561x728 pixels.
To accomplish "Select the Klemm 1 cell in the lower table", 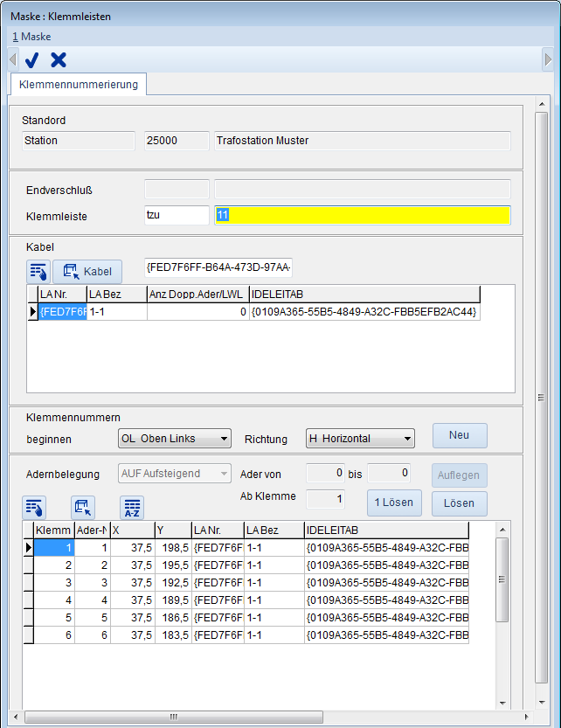I will click(54, 548).
